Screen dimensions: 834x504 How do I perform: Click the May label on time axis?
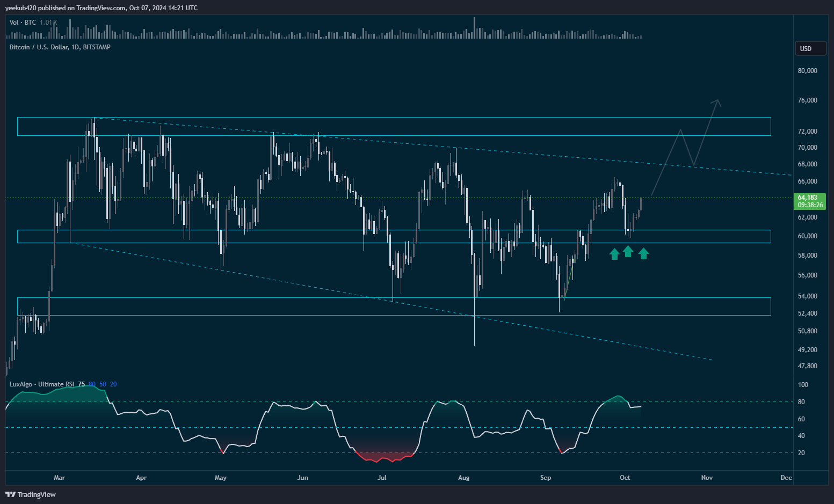coord(221,478)
